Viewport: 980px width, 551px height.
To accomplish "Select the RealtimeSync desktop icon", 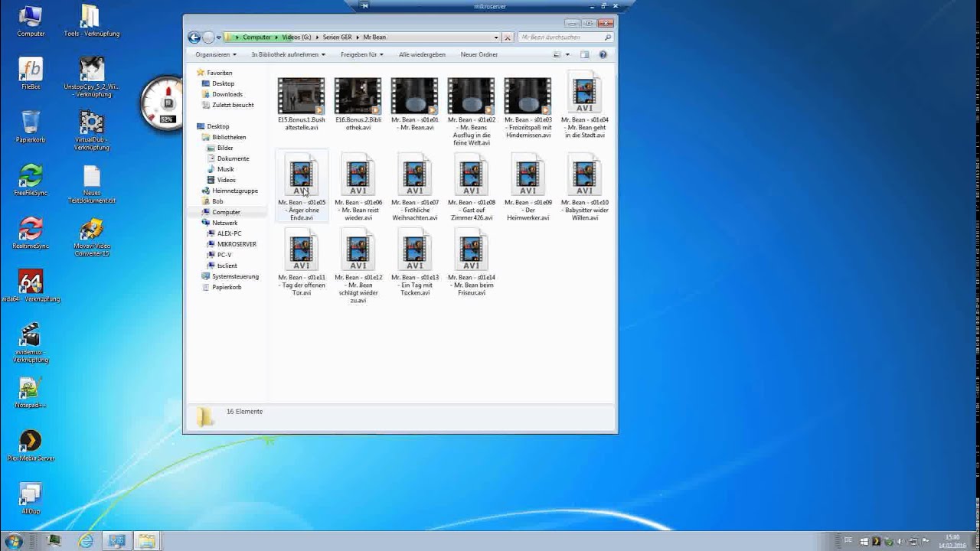I will (31, 233).
